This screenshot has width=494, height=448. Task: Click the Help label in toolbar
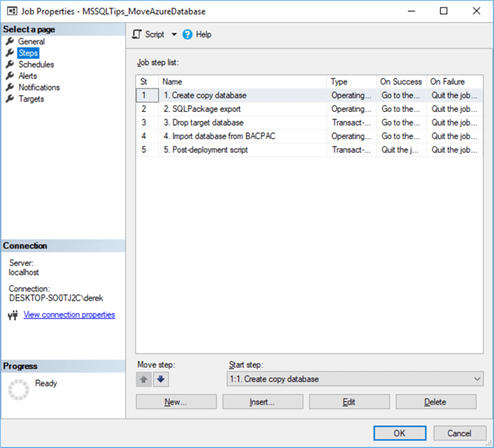click(203, 35)
